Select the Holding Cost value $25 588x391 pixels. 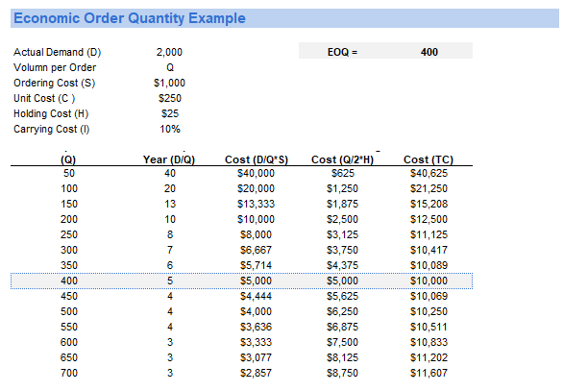tap(169, 113)
